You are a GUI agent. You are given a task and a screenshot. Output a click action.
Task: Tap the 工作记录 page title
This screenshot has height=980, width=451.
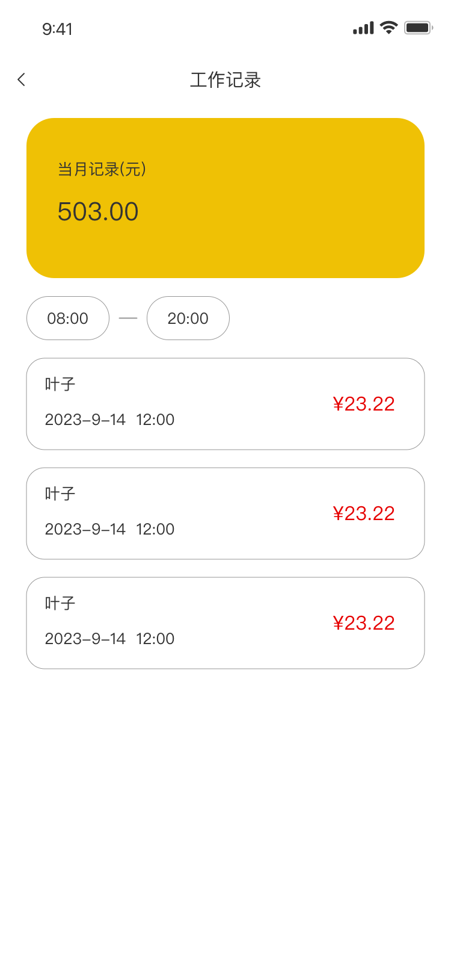point(226,80)
